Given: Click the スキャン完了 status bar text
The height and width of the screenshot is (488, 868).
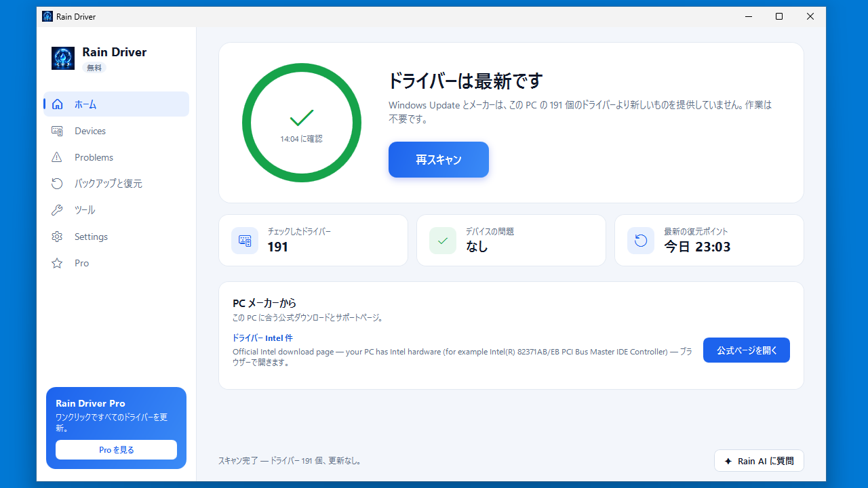Looking at the screenshot, I should click(291, 461).
